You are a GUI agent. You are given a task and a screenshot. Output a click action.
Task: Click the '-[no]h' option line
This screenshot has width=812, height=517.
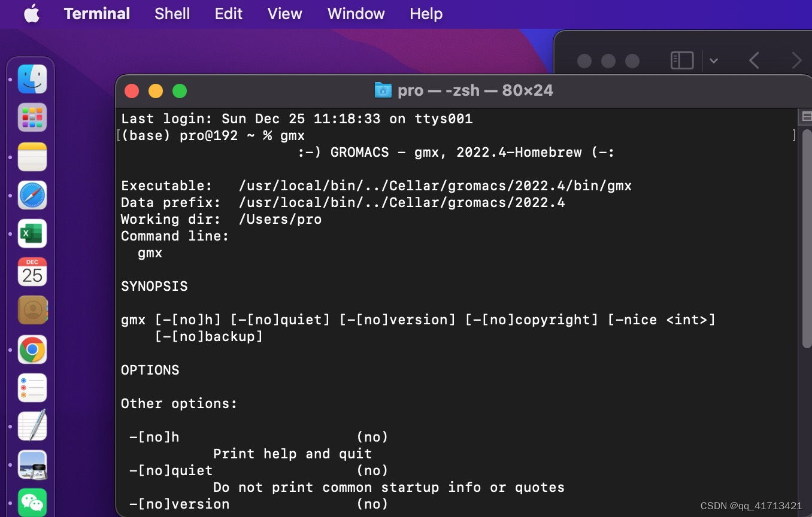click(x=259, y=437)
